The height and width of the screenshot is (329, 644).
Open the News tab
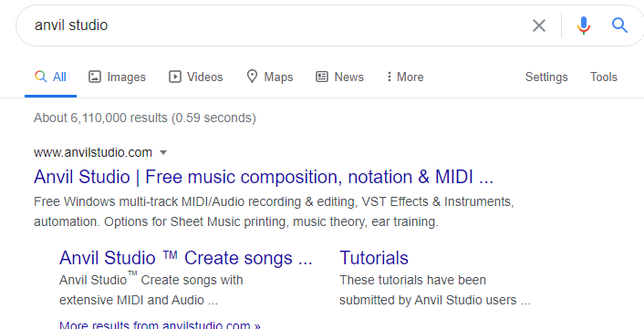[339, 77]
